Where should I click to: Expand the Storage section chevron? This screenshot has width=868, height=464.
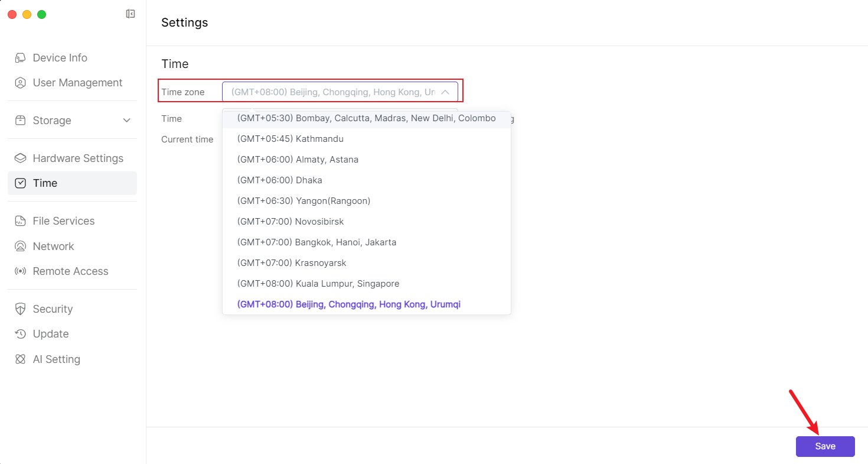coord(126,121)
